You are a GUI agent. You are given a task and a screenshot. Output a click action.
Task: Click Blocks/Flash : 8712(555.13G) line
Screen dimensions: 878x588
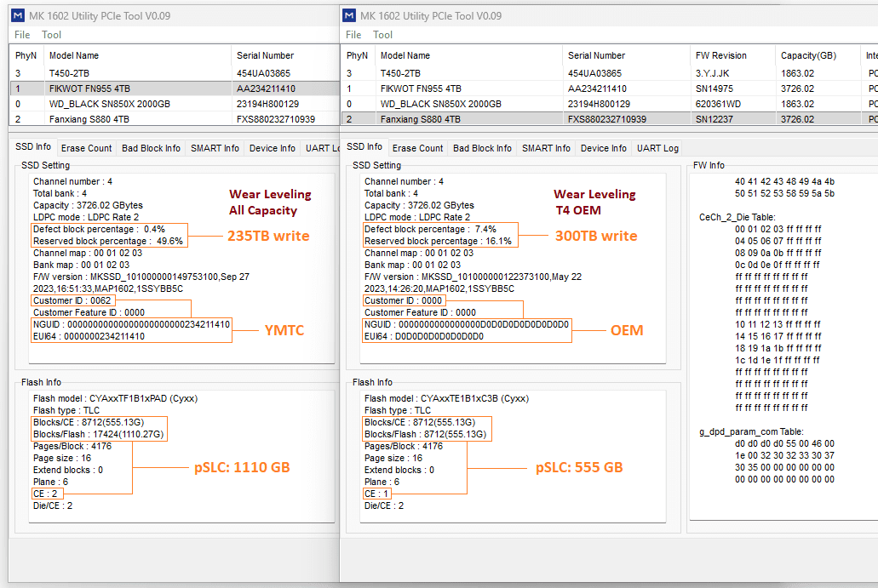click(x=426, y=434)
